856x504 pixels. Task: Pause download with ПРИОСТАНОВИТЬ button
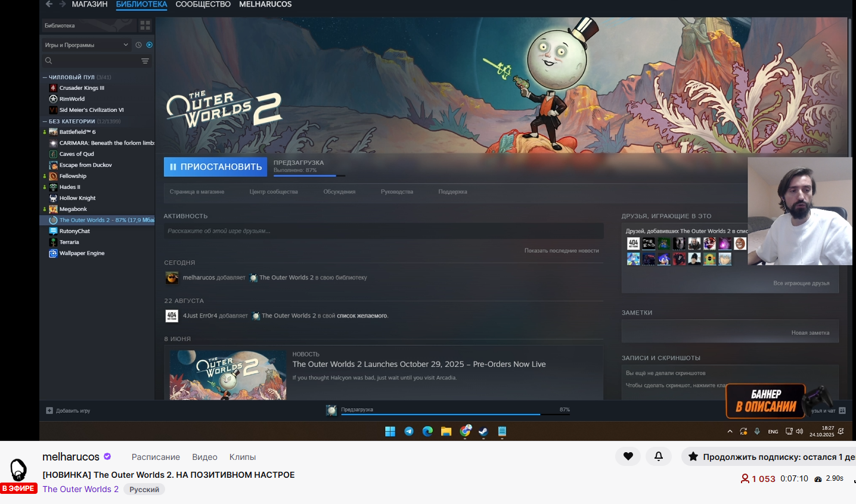215,167
